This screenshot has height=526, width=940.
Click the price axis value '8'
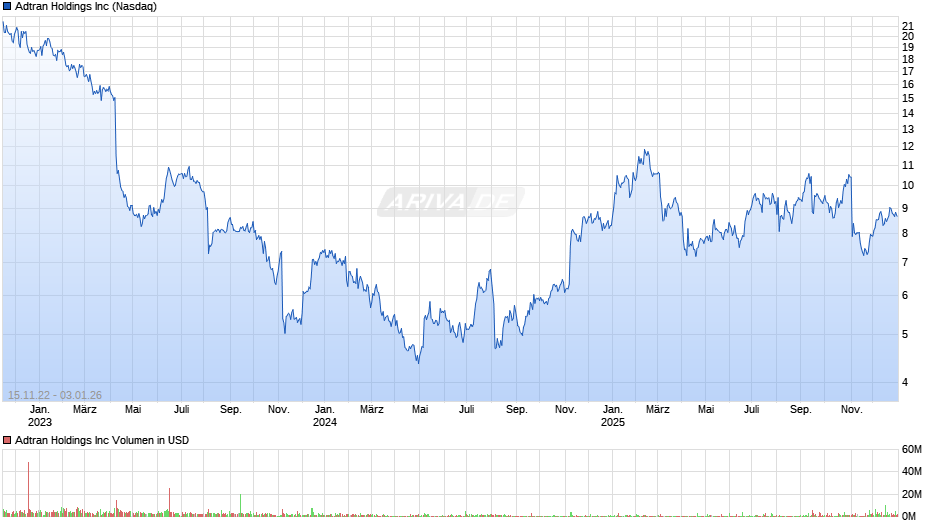pyautogui.click(x=905, y=233)
